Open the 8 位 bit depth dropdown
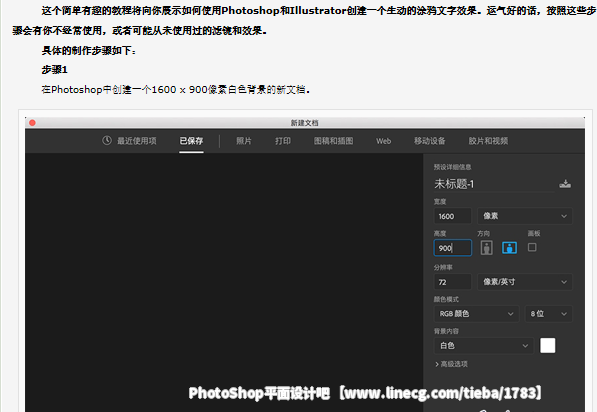This screenshot has width=597, height=412. pyautogui.click(x=548, y=314)
